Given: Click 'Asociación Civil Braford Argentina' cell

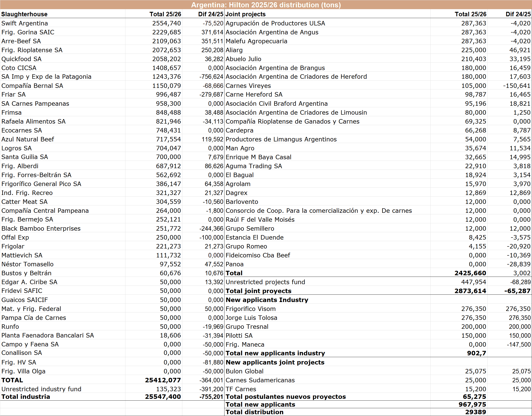Looking at the screenshot, I should click(277, 103).
